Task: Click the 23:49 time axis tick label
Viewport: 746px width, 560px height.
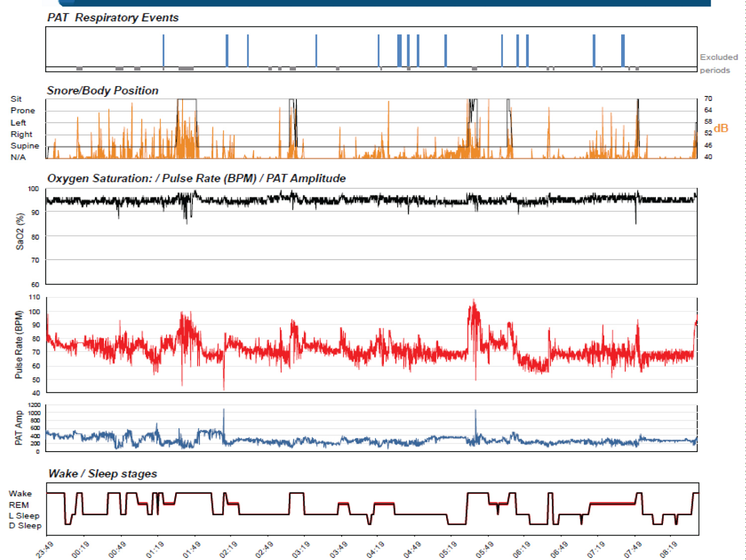Action: point(45,550)
